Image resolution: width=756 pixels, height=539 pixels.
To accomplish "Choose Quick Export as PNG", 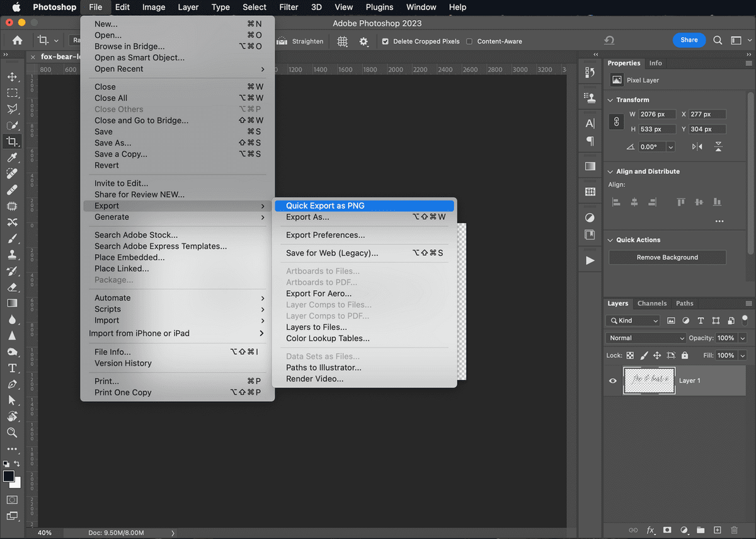I will tap(364, 206).
